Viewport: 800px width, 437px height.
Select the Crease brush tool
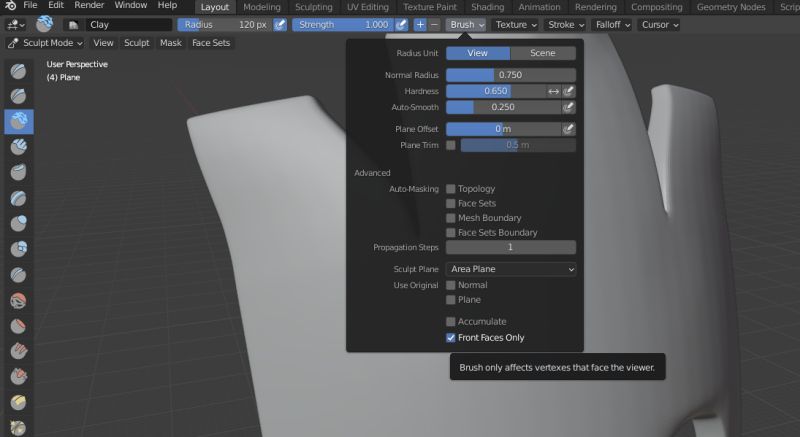tap(19, 275)
